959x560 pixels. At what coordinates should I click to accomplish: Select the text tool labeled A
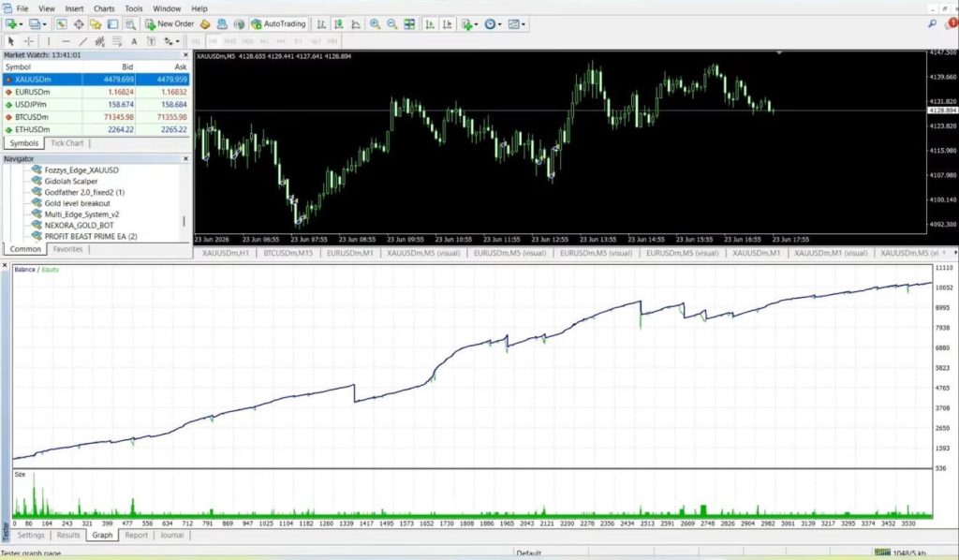(134, 41)
